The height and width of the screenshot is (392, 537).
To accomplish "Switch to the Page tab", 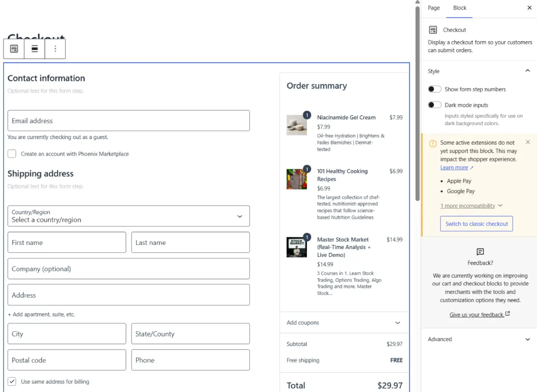I will point(434,8).
